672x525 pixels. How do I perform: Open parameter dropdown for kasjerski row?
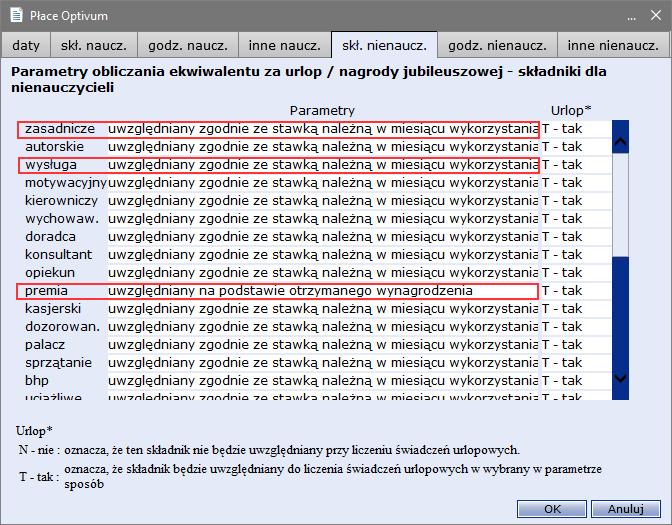click(323, 309)
